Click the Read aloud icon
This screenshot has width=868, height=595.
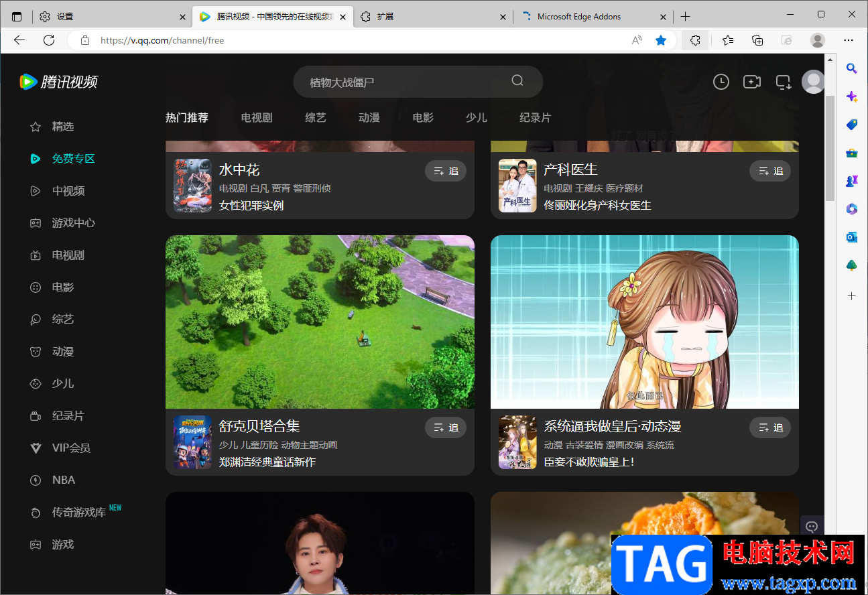click(x=637, y=40)
